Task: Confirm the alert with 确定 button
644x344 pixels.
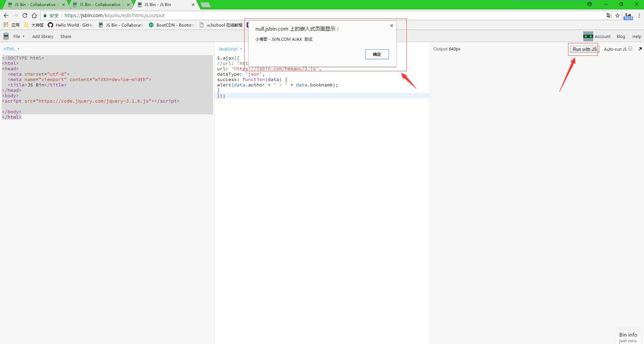Action: [377, 54]
